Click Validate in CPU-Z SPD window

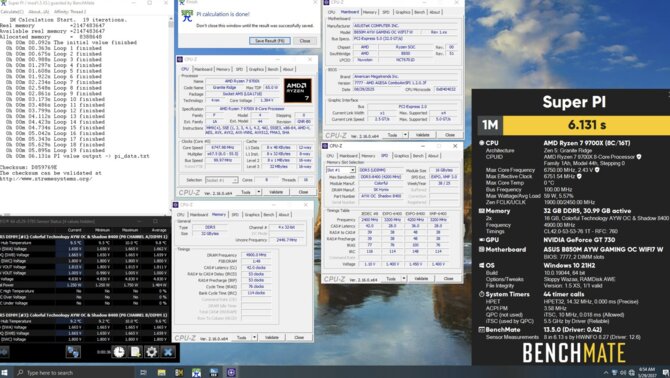421,278
